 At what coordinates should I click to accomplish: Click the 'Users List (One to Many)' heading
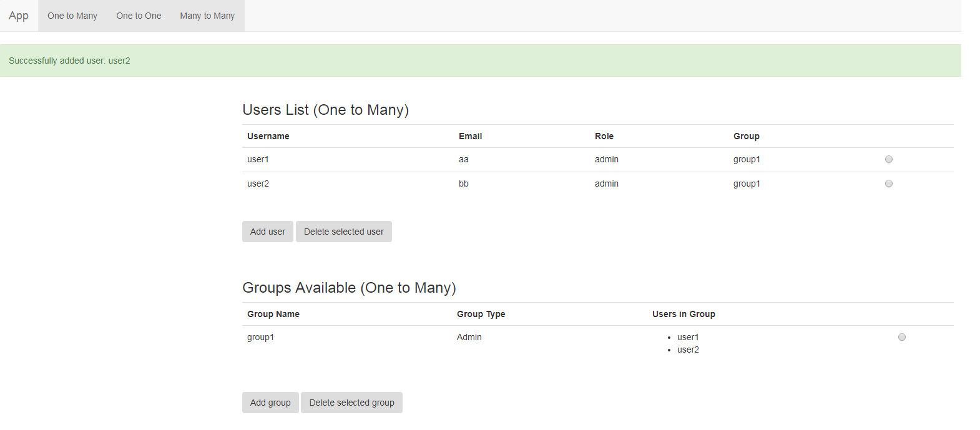click(325, 110)
